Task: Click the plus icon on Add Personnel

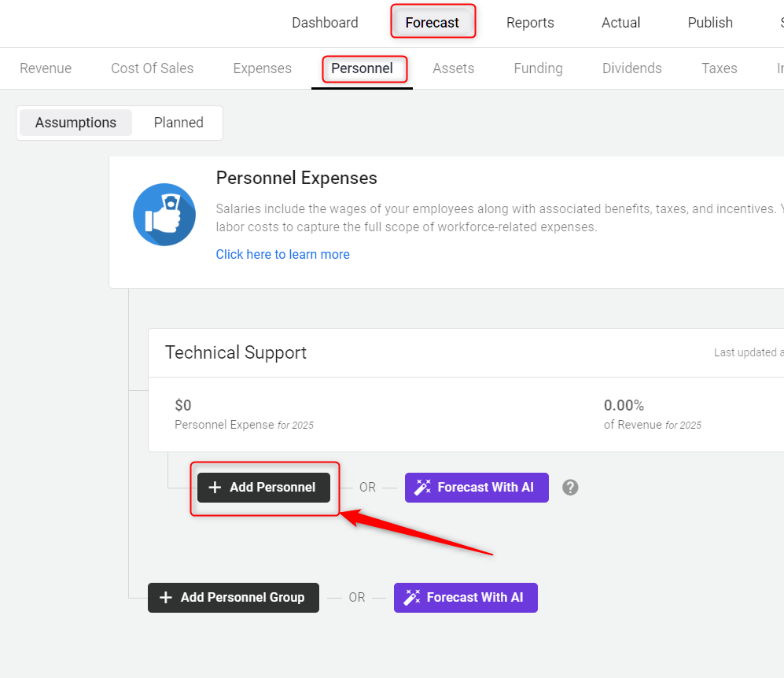Action: (215, 488)
